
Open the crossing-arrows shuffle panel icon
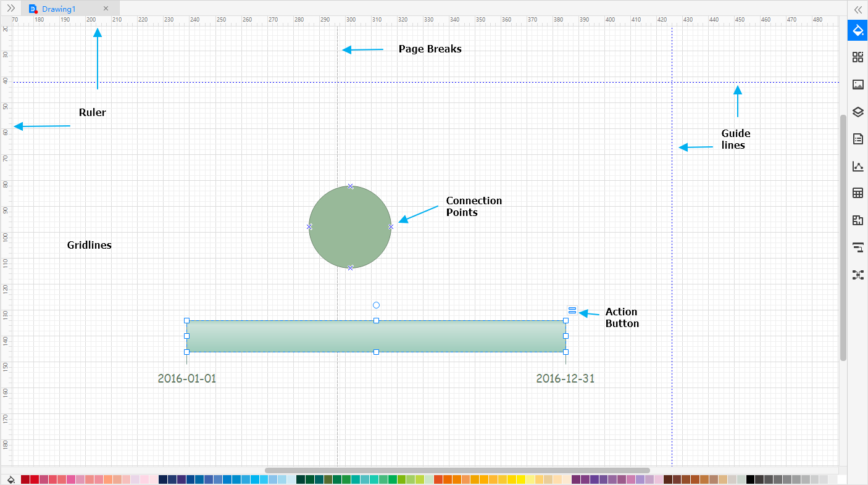(858, 275)
